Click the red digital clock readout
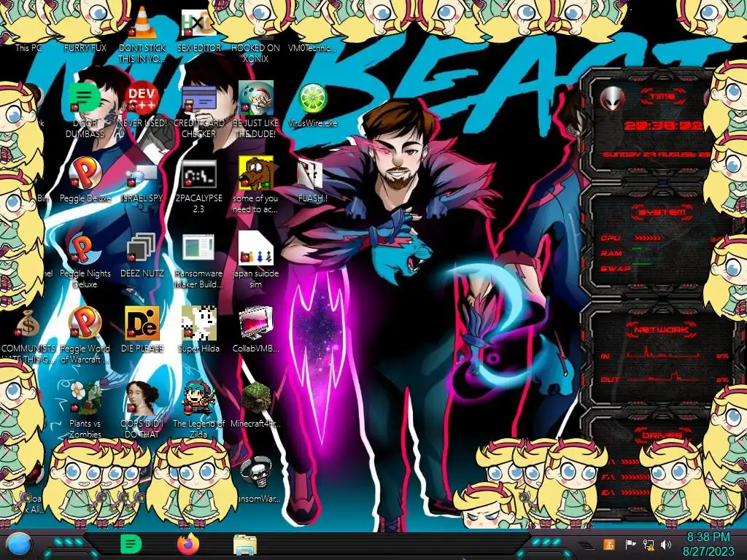The image size is (747, 560). pyautogui.click(x=663, y=125)
